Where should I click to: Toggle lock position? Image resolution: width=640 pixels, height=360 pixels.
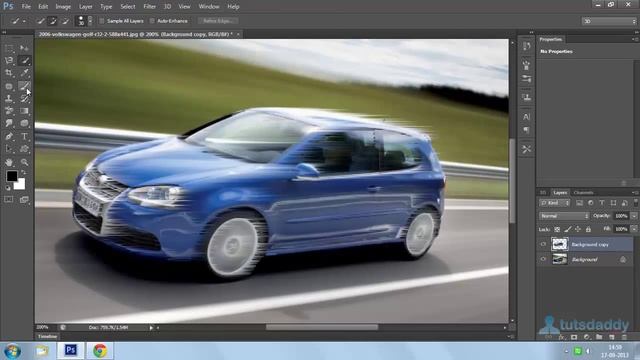coord(578,229)
